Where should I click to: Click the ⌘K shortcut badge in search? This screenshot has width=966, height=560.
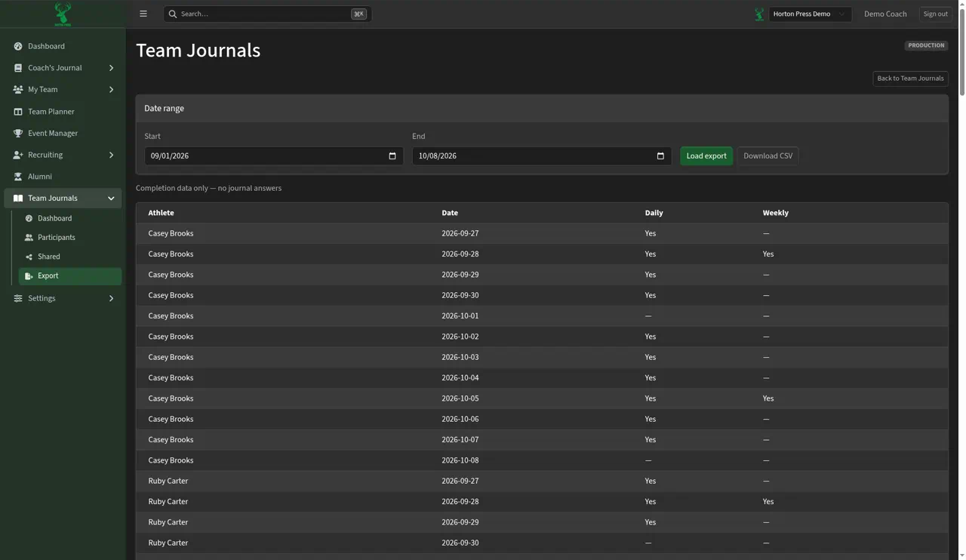click(358, 14)
